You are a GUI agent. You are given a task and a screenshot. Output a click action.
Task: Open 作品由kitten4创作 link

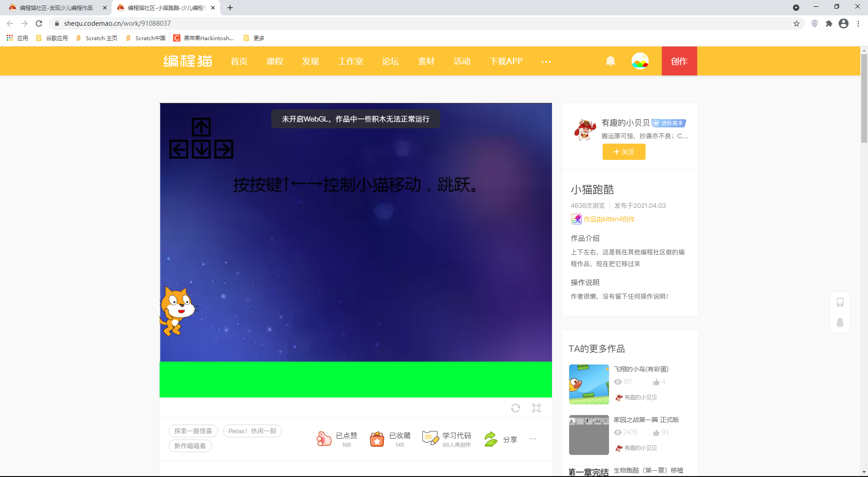coord(609,219)
